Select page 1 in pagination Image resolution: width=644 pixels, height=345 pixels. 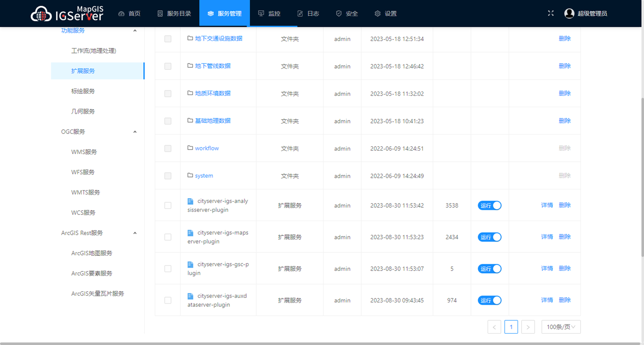pyautogui.click(x=511, y=327)
